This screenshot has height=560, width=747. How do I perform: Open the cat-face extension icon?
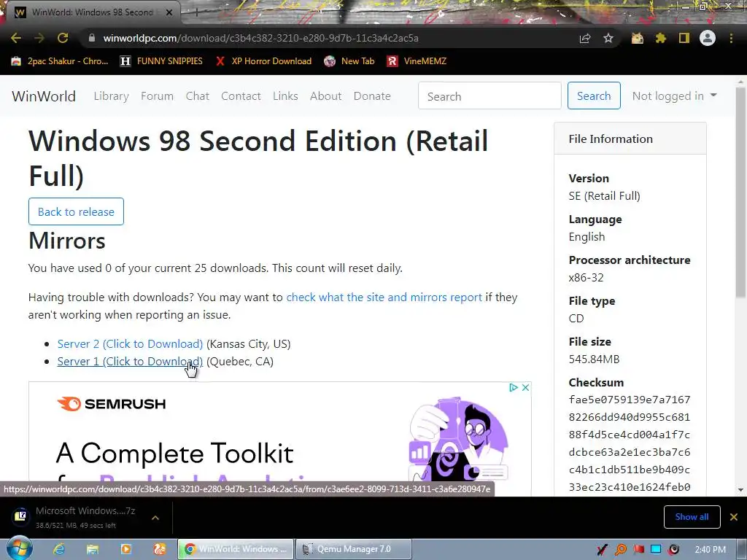coord(638,38)
